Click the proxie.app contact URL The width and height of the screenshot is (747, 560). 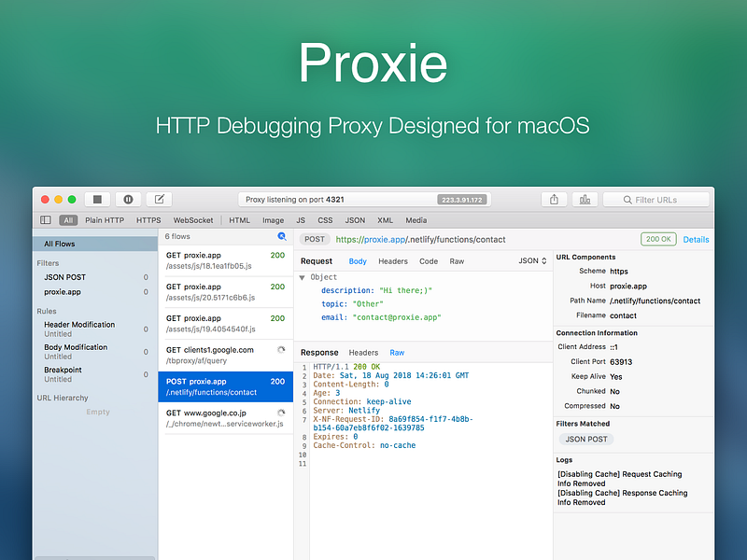coord(420,240)
